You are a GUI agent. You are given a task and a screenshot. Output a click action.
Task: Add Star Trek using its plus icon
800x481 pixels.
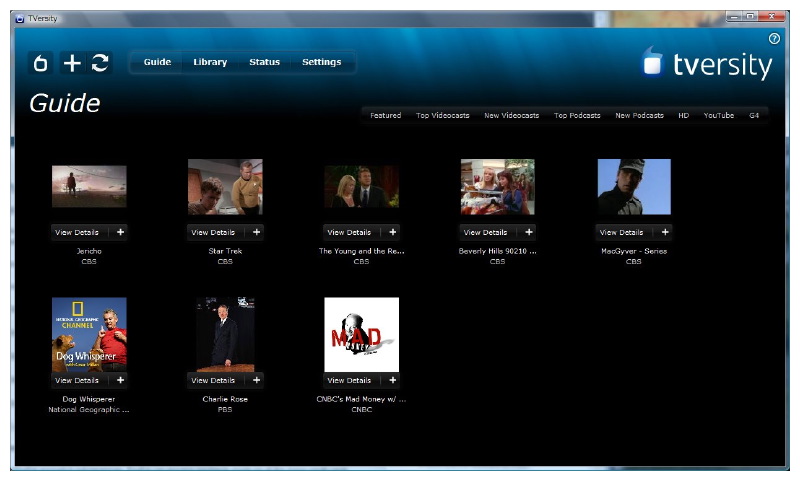point(256,232)
